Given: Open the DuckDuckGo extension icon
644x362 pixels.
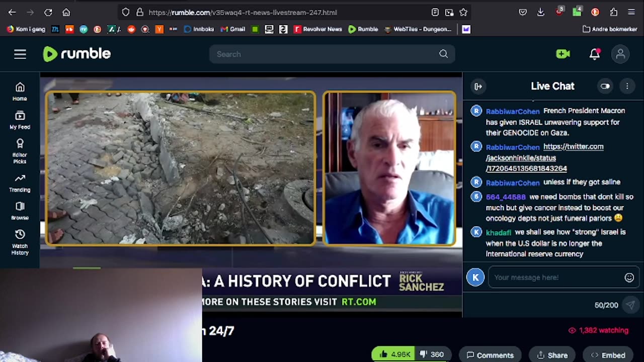Looking at the screenshot, I should (x=595, y=12).
